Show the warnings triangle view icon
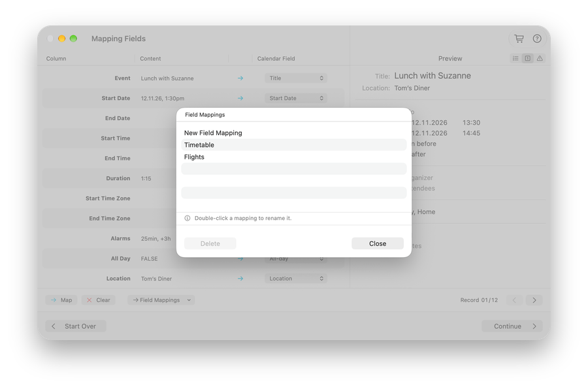 [x=540, y=58]
